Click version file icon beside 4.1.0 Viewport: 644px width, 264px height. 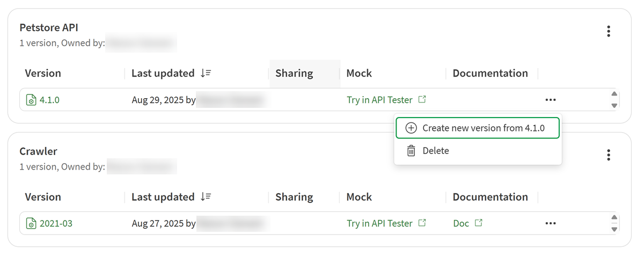tap(31, 100)
